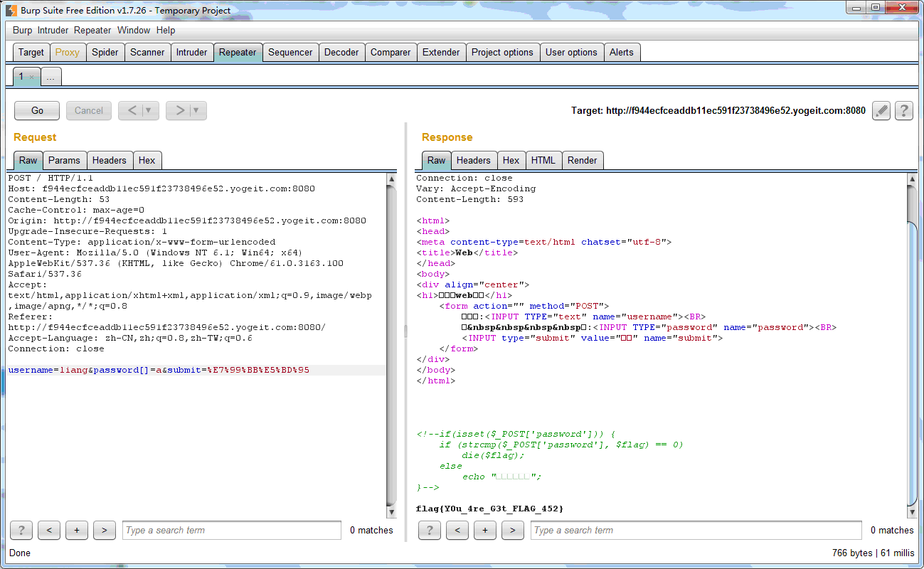The width and height of the screenshot is (924, 569).
Task: Open the Help menu
Action: [166, 31]
